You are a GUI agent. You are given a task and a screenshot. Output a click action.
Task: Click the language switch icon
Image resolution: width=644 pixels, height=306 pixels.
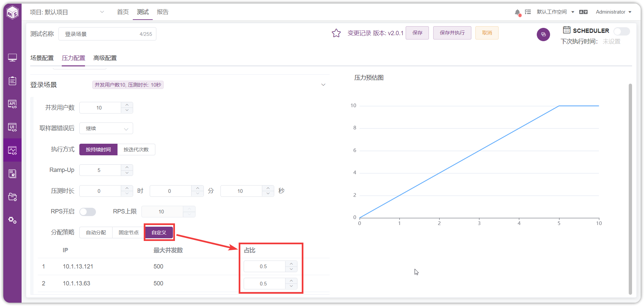point(583,12)
